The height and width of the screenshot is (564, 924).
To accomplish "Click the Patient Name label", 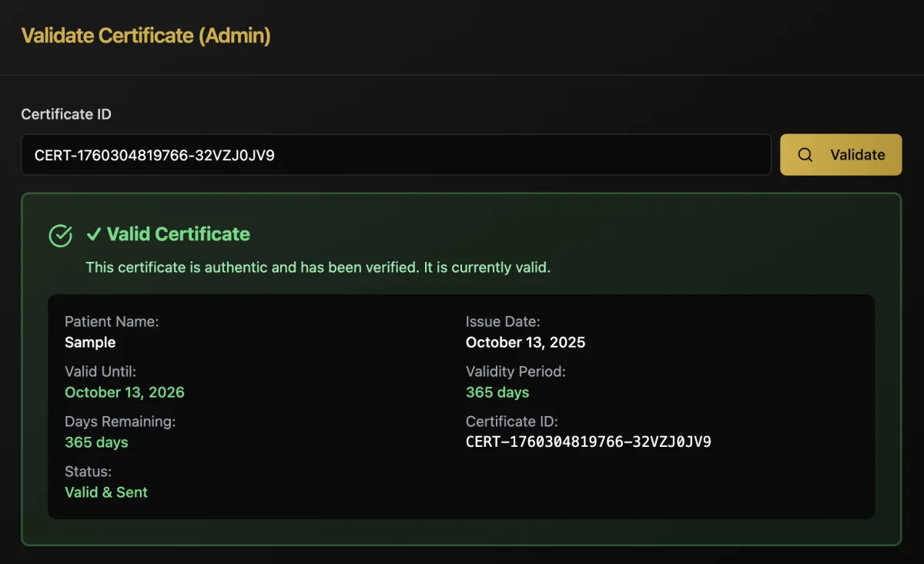I will coord(112,321).
